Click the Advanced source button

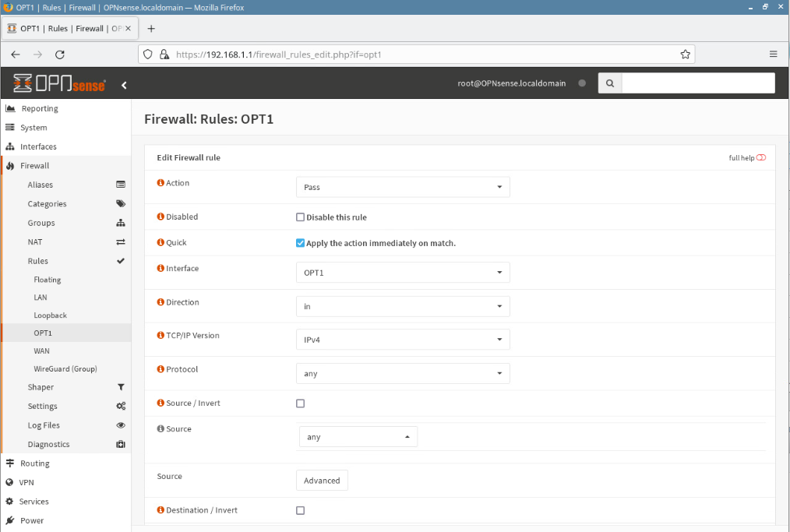322,481
